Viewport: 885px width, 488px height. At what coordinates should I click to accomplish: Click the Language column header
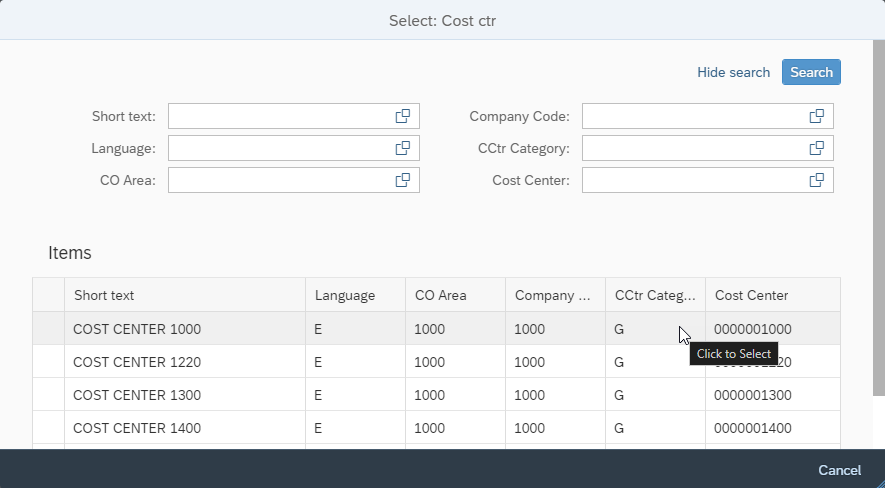coord(354,295)
